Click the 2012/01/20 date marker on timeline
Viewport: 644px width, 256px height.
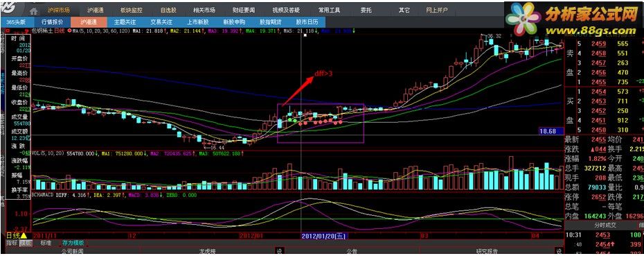pyautogui.click(x=324, y=236)
